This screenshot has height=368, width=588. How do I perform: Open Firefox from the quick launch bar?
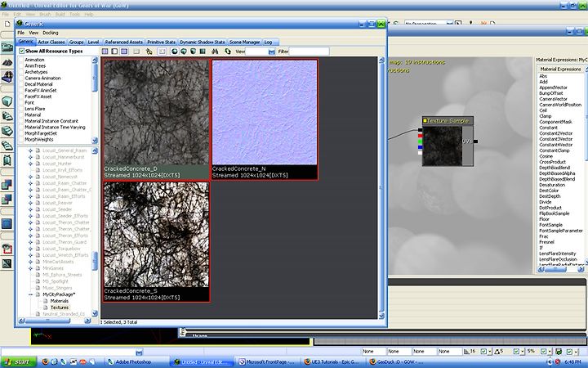coord(45,362)
